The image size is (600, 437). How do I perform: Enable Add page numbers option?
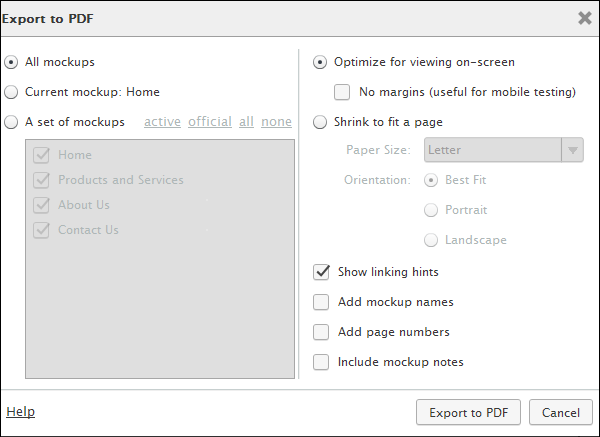pyautogui.click(x=322, y=332)
